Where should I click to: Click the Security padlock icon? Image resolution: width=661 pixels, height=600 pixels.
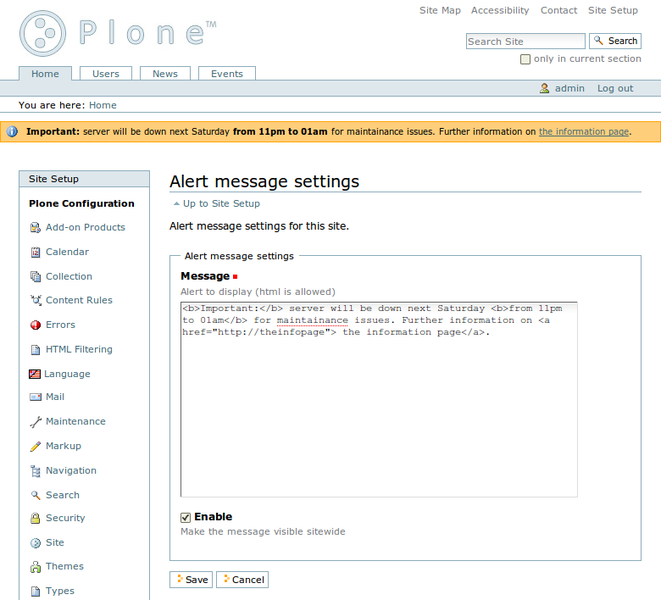(x=36, y=518)
